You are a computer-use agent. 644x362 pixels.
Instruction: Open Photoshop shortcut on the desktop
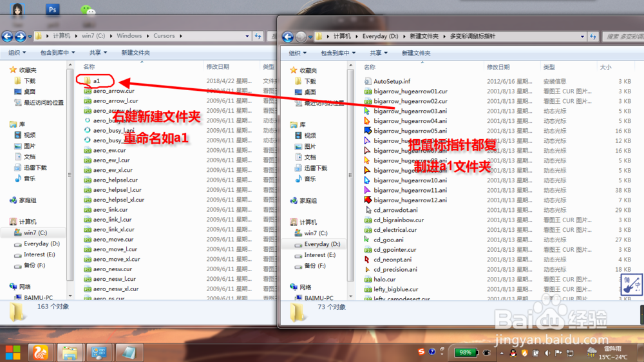(52, 10)
